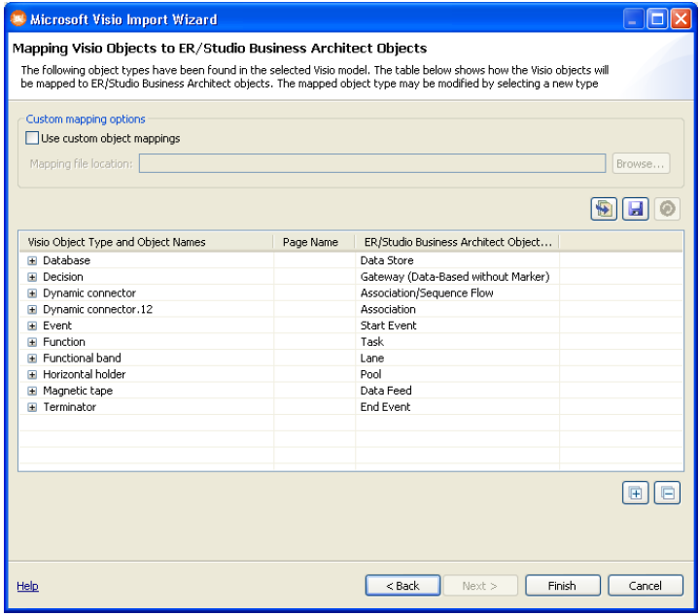Expand the Horizontal holder row

click(32, 375)
